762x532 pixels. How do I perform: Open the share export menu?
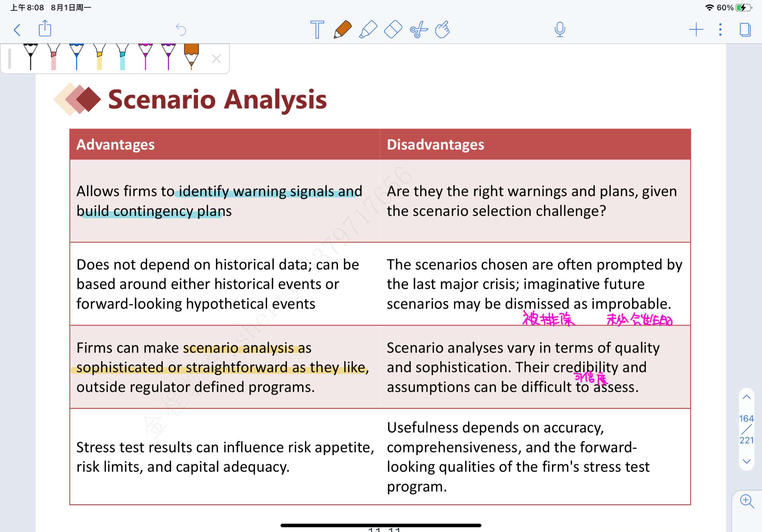(x=45, y=29)
